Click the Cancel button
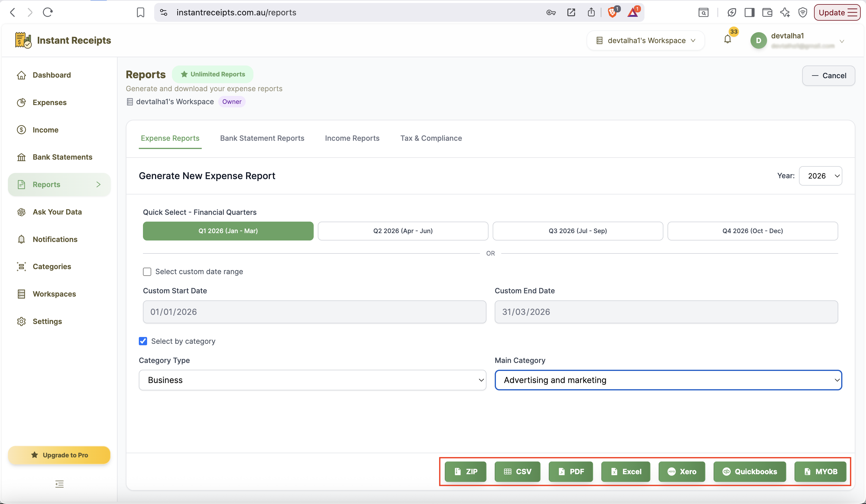The width and height of the screenshot is (866, 504). 828,76
